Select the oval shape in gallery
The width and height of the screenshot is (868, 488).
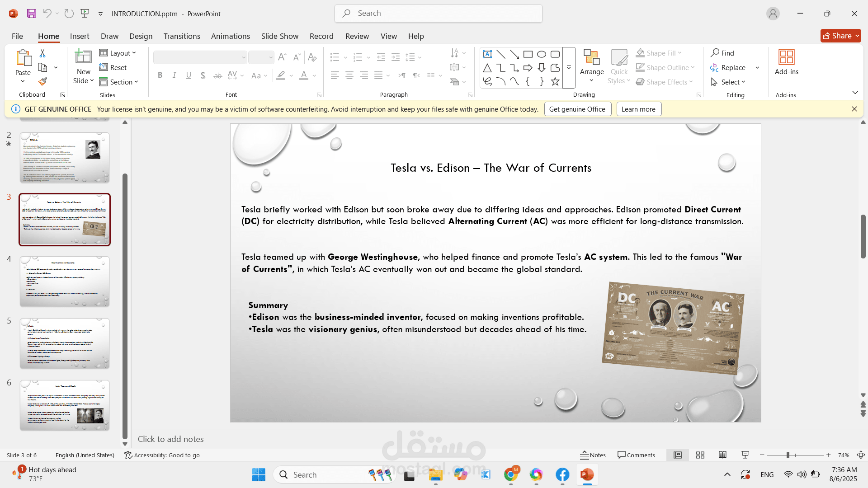[x=541, y=54]
